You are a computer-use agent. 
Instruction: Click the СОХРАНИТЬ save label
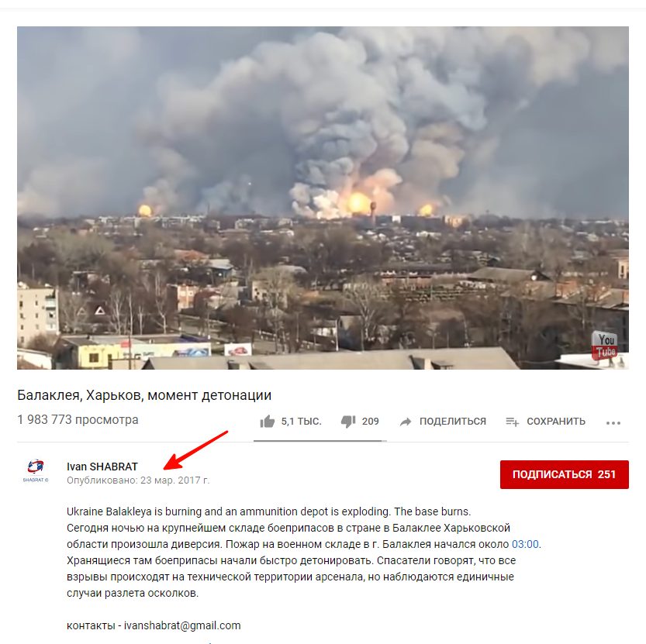click(x=556, y=422)
